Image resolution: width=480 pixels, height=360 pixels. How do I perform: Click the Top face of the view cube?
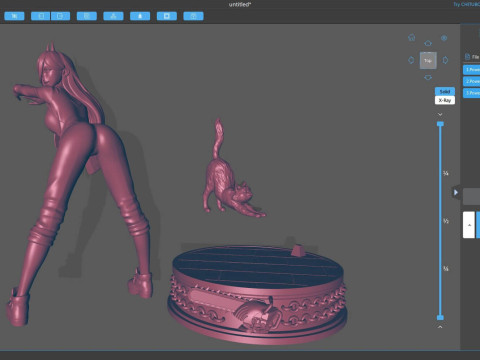coord(428,61)
